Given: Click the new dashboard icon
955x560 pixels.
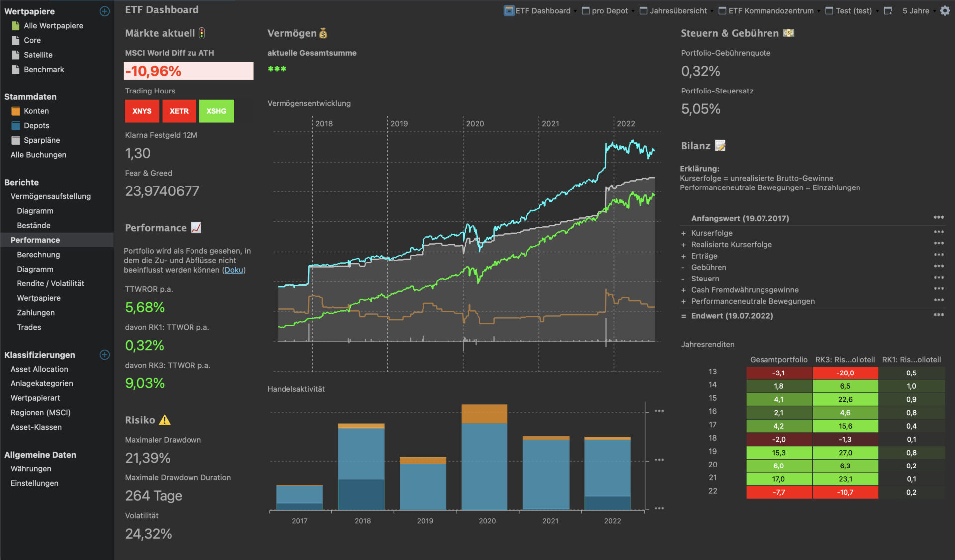Looking at the screenshot, I should click(x=888, y=11).
